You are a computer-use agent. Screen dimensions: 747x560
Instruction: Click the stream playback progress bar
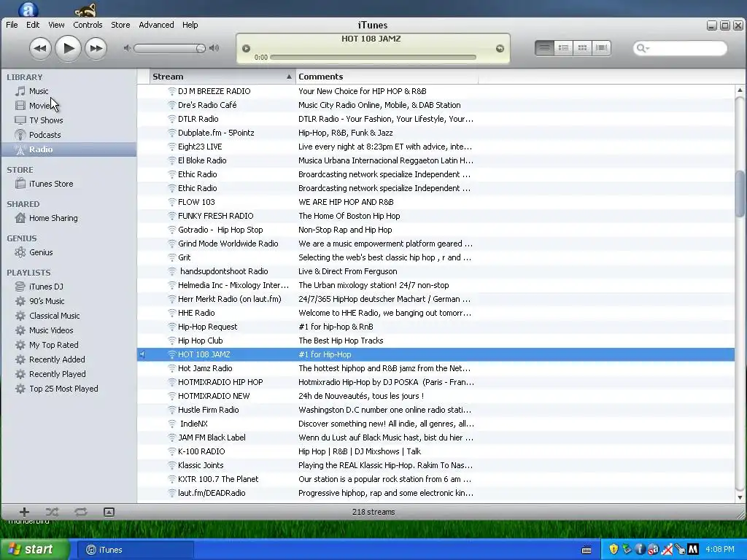point(373,57)
